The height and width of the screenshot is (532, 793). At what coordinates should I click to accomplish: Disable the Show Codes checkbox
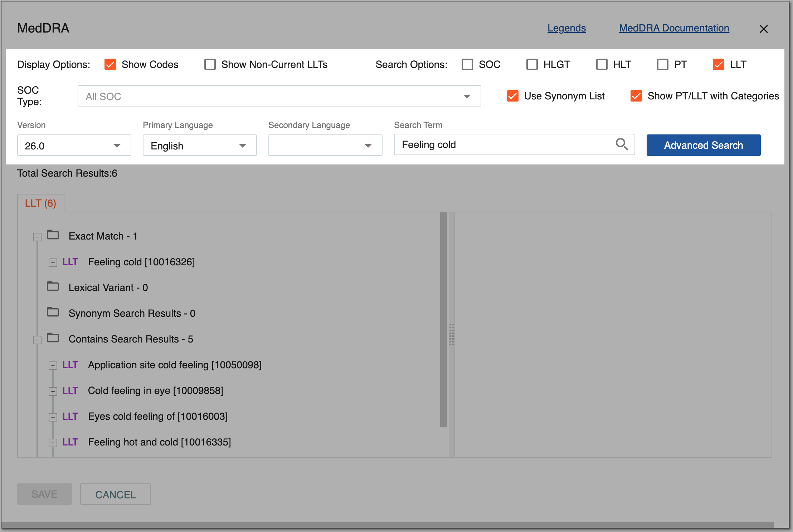tap(110, 64)
